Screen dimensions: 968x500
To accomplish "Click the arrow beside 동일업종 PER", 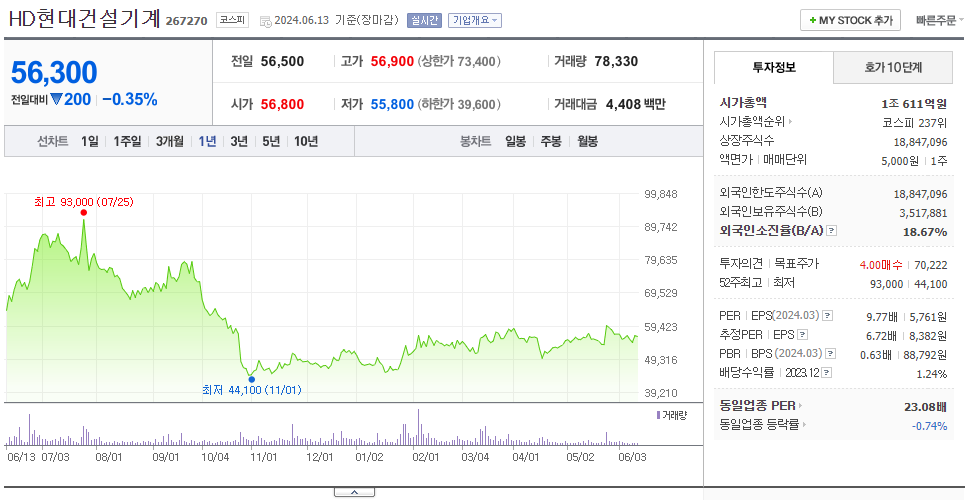I will pyautogui.click(x=800, y=406).
